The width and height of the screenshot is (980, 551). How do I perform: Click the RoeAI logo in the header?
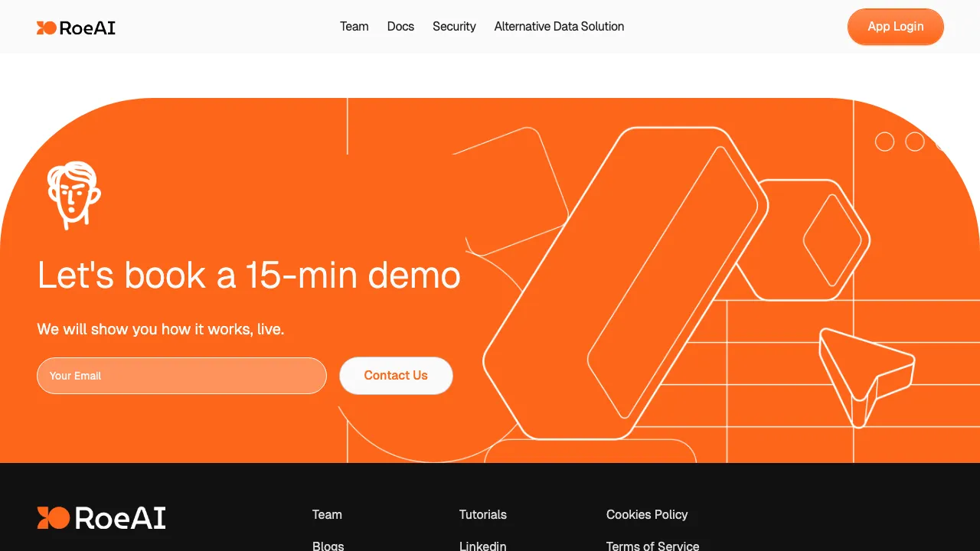[76, 28]
